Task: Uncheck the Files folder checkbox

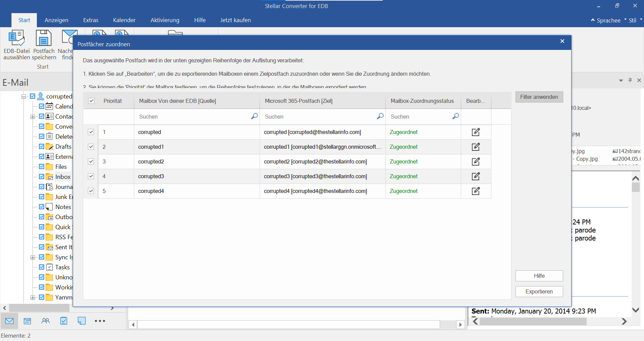Action: (x=42, y=166)
